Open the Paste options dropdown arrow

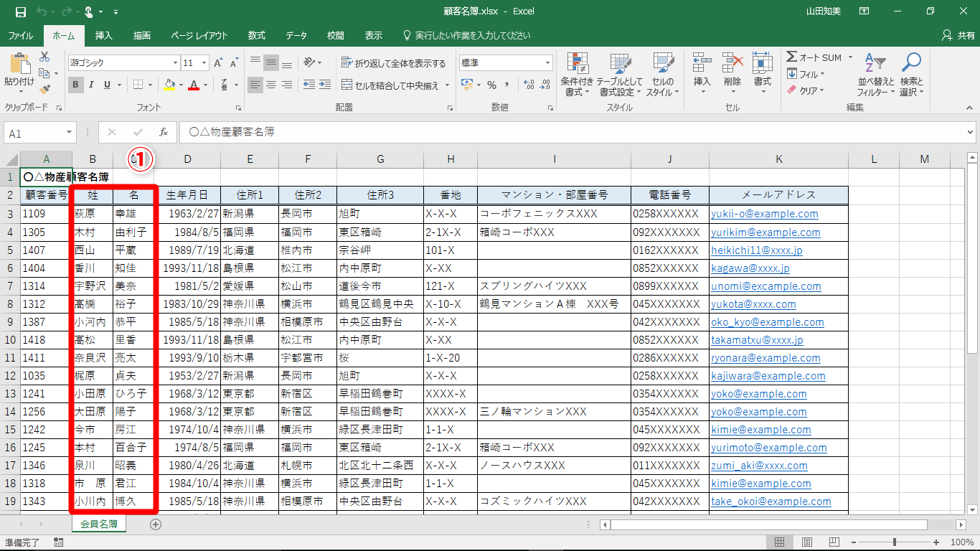coord(19,92)
